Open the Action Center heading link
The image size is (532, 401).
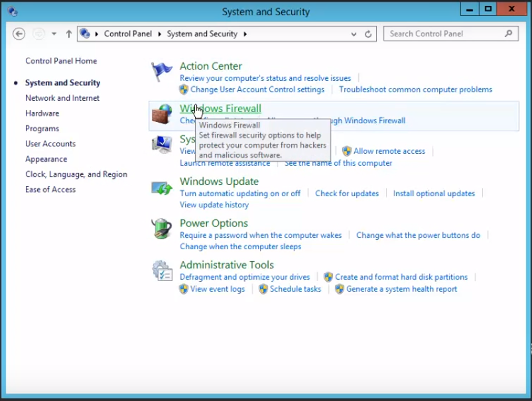pos(211,66)
